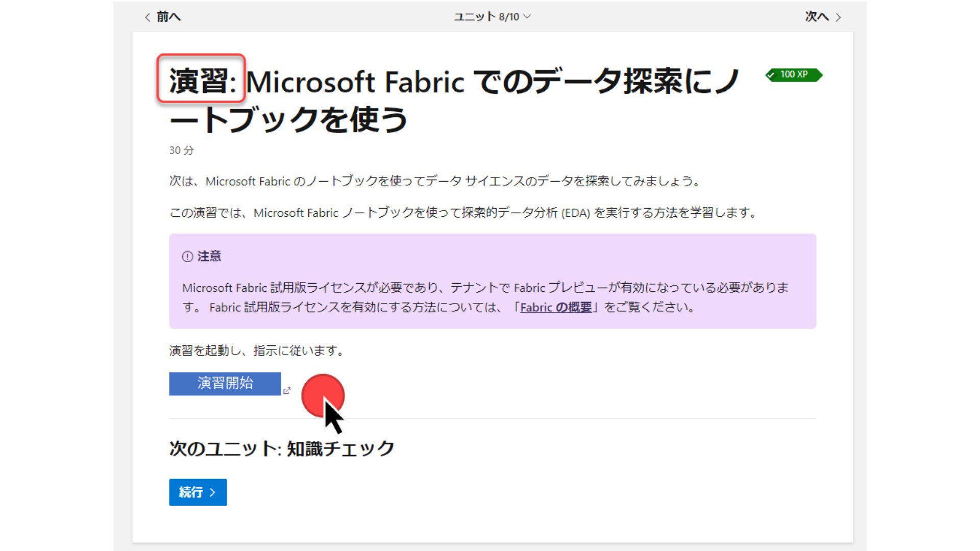Click external link icon beside 演習開始
Screen dimensions: 980x551
(x=287, y=391)
